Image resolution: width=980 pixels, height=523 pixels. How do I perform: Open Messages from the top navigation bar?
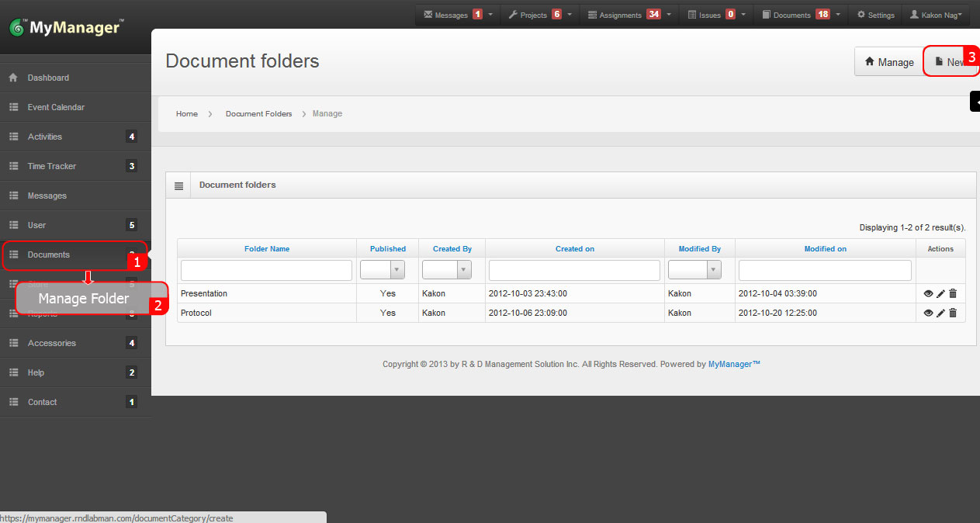(x=450, y=14)
